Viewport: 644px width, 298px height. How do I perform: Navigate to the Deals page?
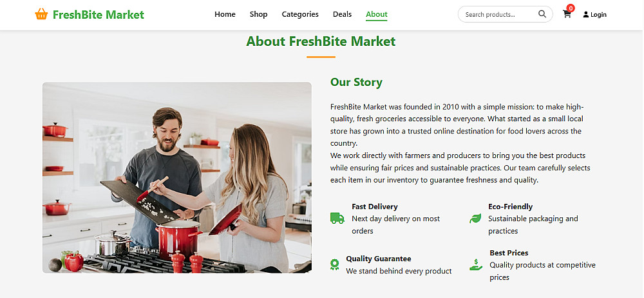point(342,14)
